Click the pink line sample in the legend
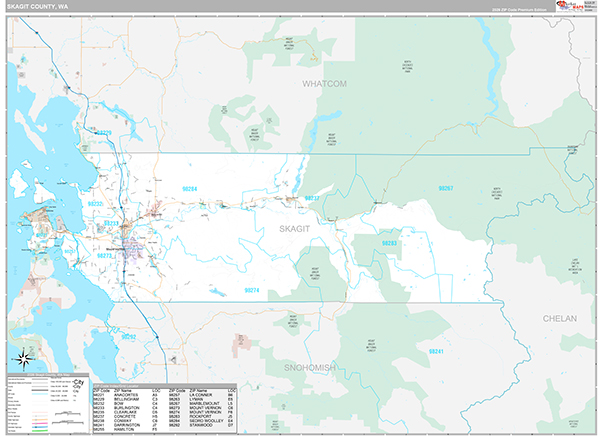 40,423
